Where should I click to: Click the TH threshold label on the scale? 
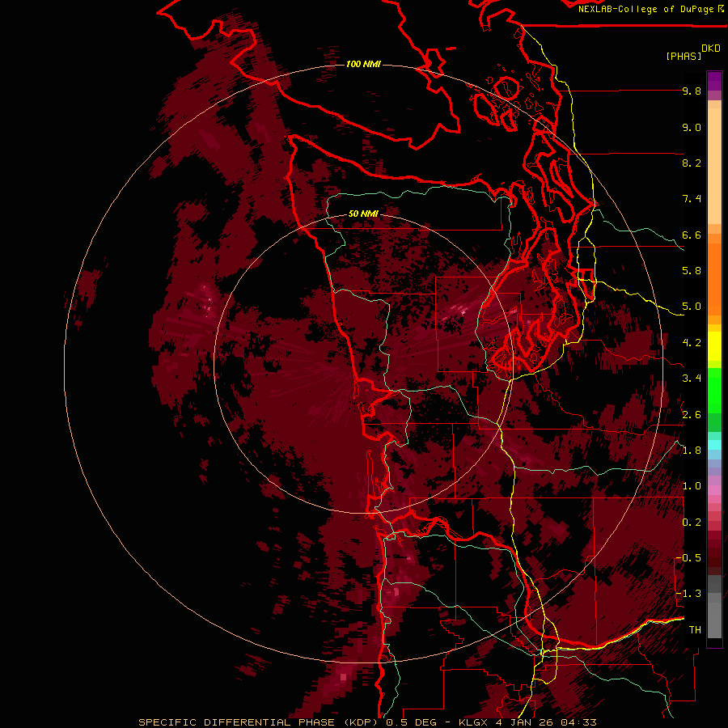(695, 630)
